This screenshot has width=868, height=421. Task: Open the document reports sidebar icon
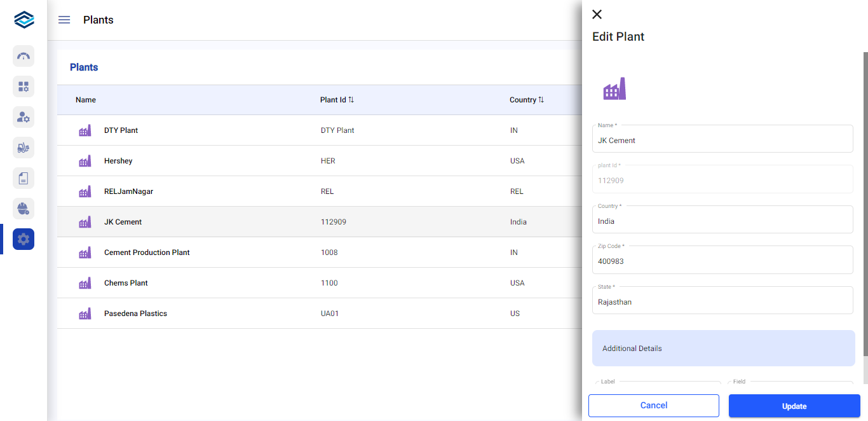(x=24, y=178)
